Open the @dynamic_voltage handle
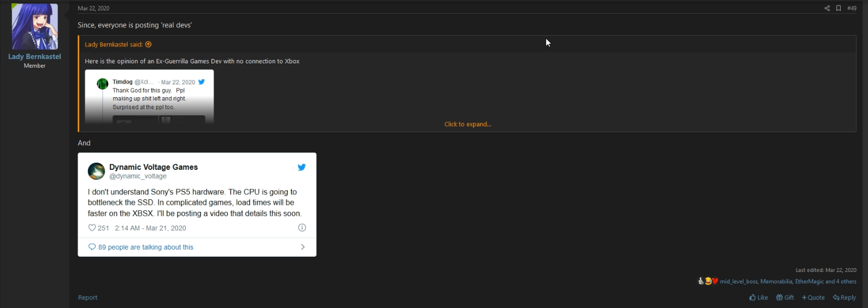The image size is (868, 308). pos(138,176)
